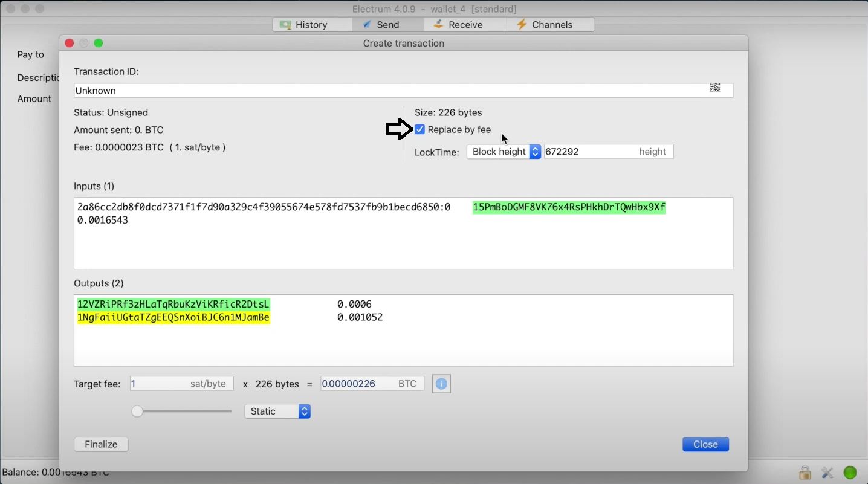Click the blue info icon beside the fee amount
Screen dimensions: 868x484
(x=442, y=384)
